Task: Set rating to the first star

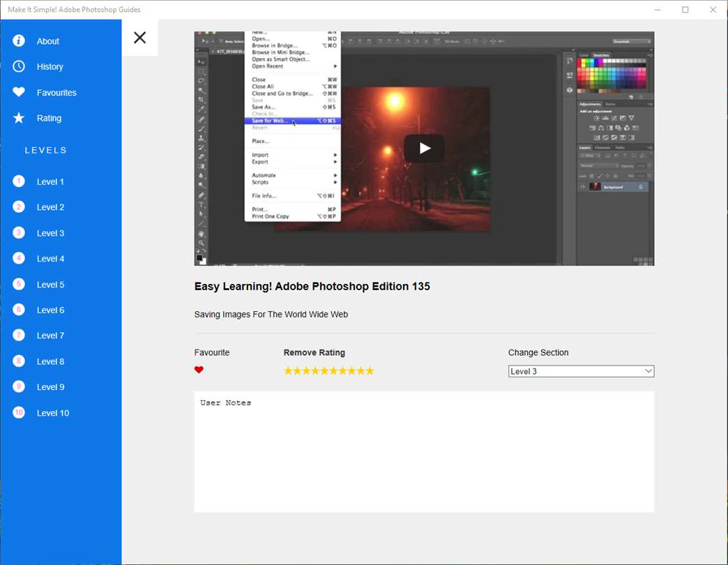Action: tap(288, 371)
